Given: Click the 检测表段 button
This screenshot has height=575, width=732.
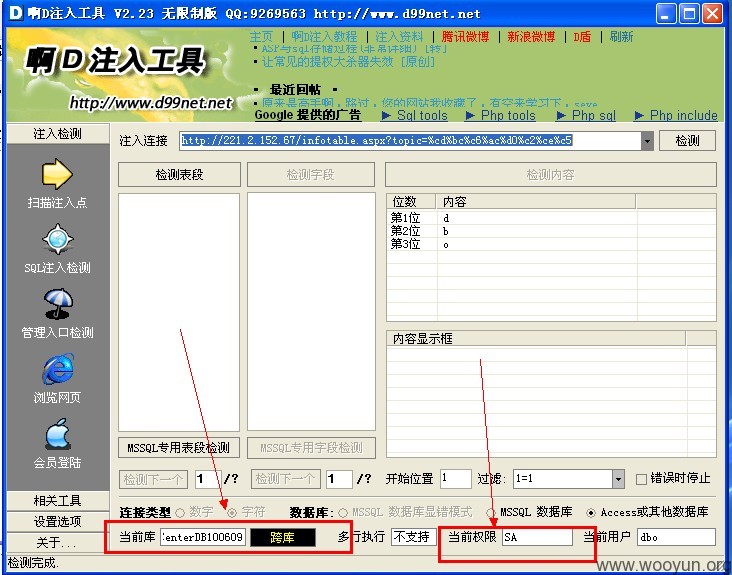Looking at the screenshot, I should tap(179, 175).
